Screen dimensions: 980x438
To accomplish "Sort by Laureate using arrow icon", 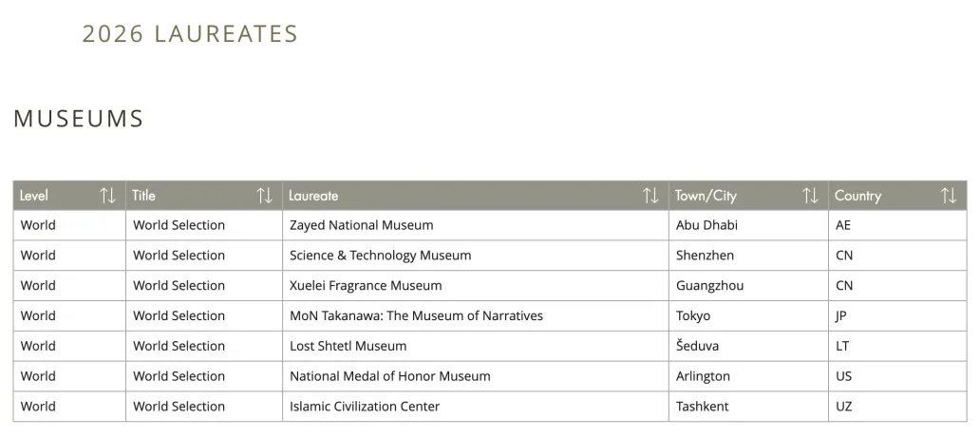I will coord(650,196).
